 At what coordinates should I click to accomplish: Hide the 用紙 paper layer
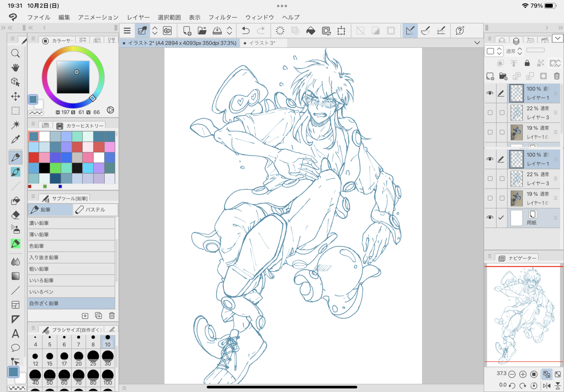(x=490, y=218)
